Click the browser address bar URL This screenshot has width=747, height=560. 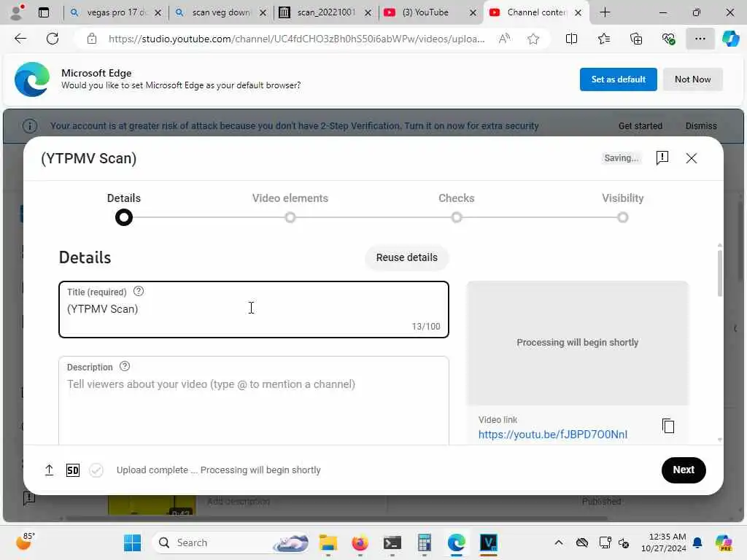click(296, 39)
